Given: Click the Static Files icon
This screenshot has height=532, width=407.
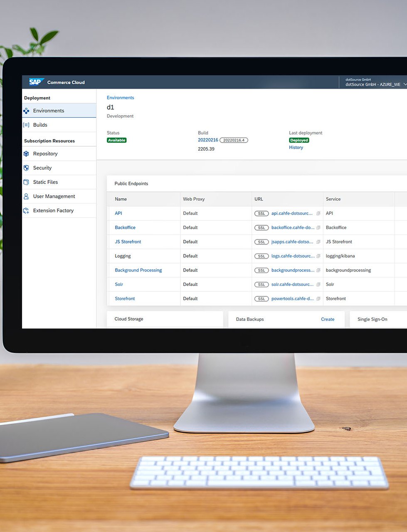Looking at the screenshot, I should tap(26, 182).
